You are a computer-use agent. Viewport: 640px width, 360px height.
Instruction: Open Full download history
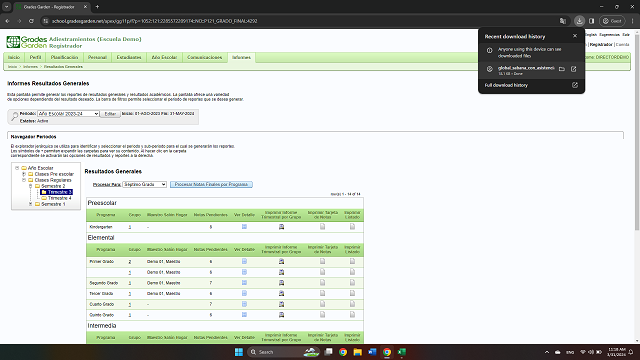click(531, 85)
